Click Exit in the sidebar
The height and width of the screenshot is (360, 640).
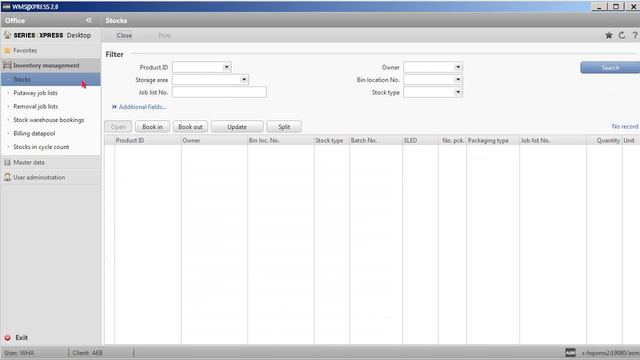(22, 338)
